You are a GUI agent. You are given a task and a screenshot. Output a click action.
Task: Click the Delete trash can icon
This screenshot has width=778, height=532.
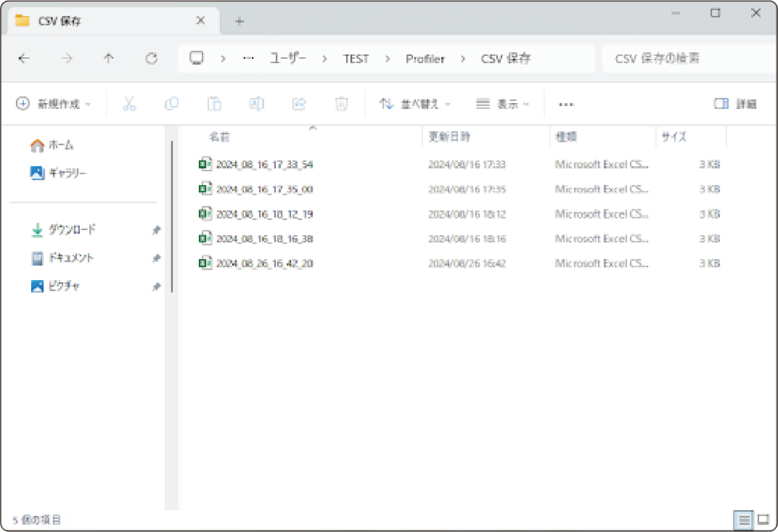[341, 104]
